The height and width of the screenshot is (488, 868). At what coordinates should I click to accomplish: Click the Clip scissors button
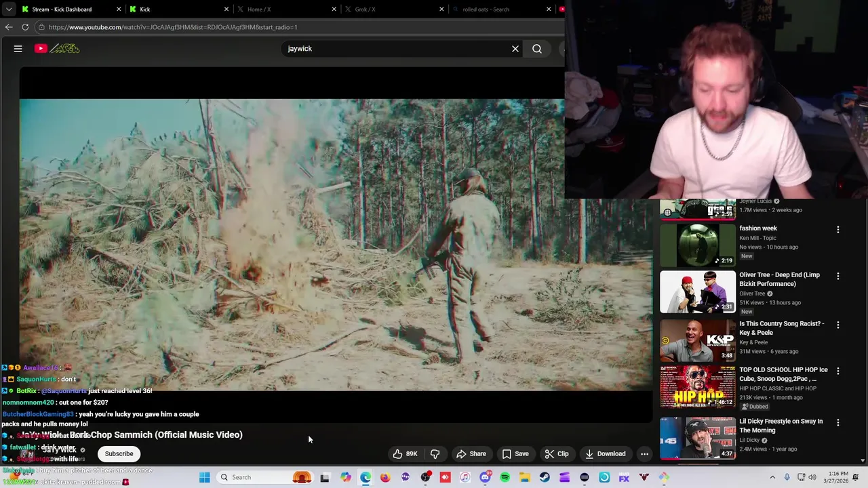point(557,454)
